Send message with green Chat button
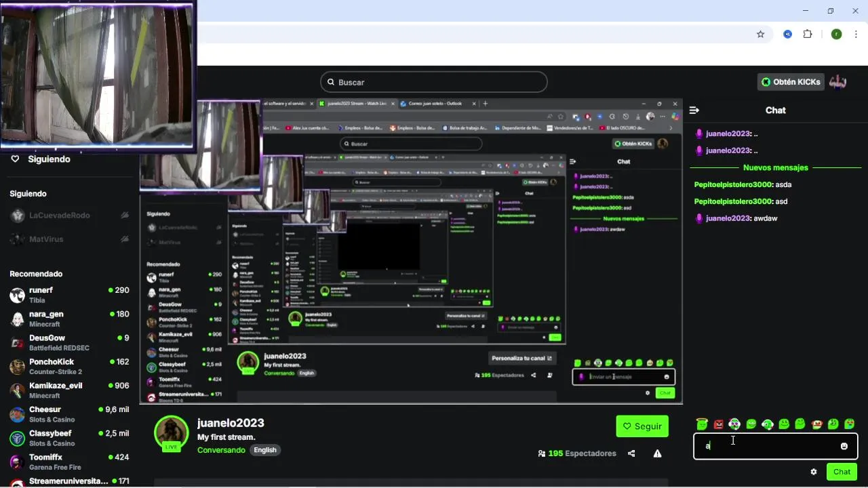Viewport: 868px width, 488px height. [x=842, y=472]
